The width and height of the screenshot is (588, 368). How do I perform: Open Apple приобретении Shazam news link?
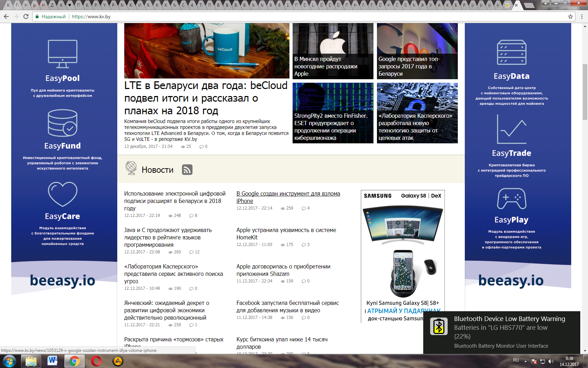[283, 270]
